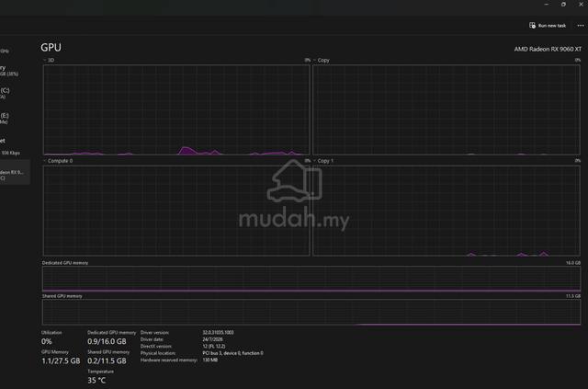The height and width of the screenshot is (389, 588).
Task: Open the 3D engine graph dropdown
Action: (x=49, y=60)
